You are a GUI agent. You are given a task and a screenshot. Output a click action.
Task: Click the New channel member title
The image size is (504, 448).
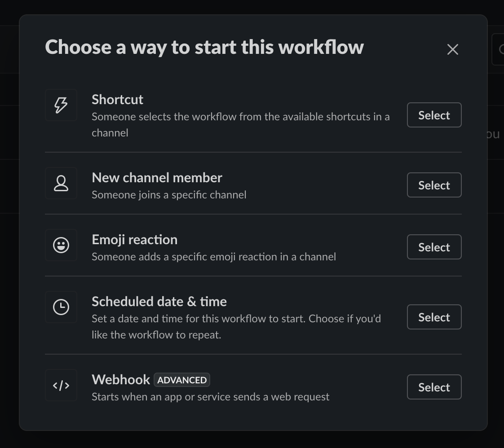[x=157, y=178]
